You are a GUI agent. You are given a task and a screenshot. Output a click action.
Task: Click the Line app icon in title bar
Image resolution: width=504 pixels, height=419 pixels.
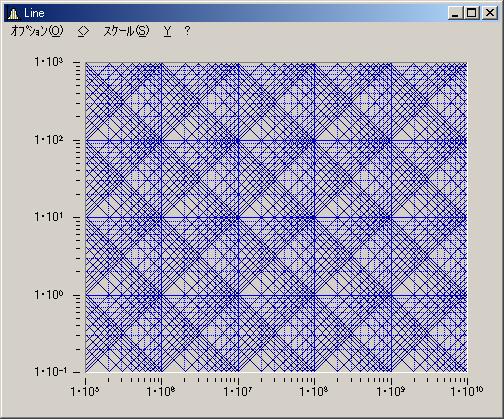click(x=13, y=14)
